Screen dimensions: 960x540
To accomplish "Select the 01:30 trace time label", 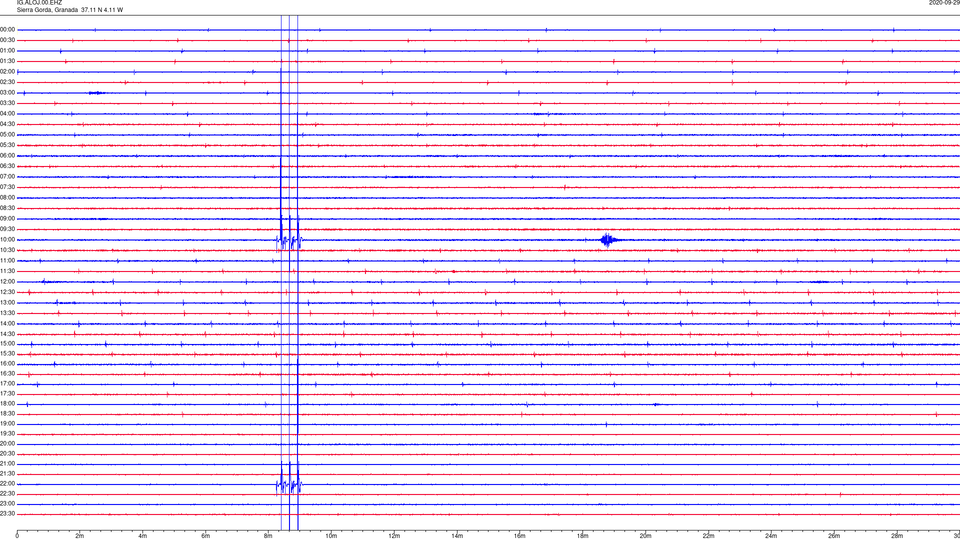I will [x=7, y=61].
